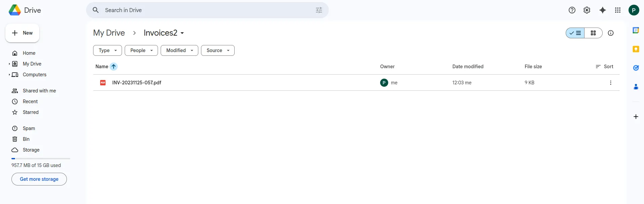Click the Spam warning icon

(x=15, y=128)
